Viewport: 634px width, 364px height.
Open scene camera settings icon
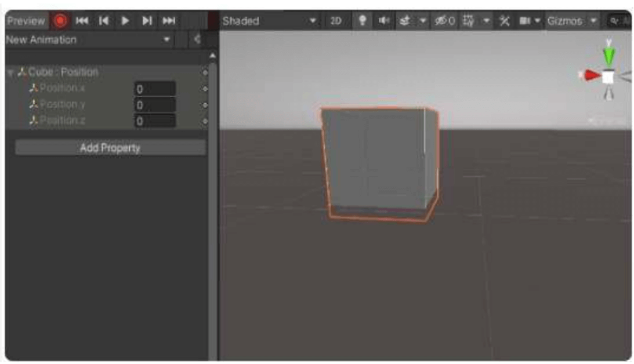coord(525,21)
